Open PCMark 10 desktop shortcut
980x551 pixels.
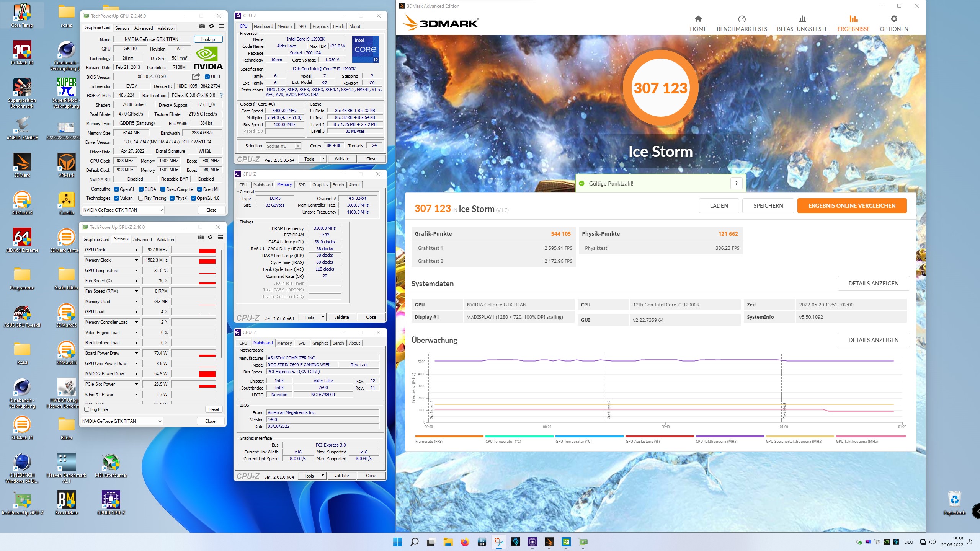coord(22,52)
